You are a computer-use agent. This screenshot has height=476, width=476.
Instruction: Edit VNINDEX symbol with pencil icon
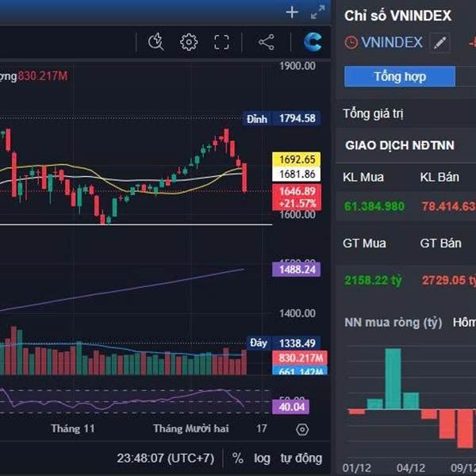pyautogui.click(x=440, y=43)
